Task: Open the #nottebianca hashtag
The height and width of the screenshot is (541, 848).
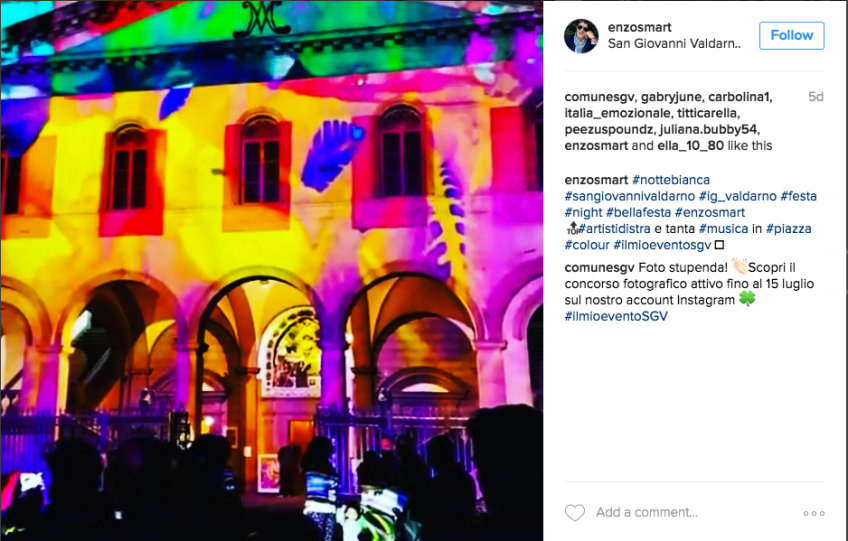Action: [671, 180]
